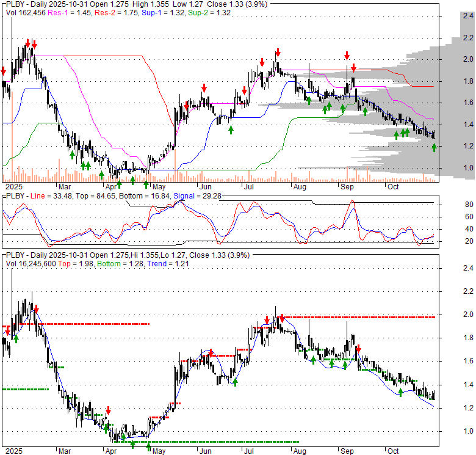Click the green arrow in mid-June, bottom chart
Image resolution: width=476 pixels, height=455 pixels.
235,382
